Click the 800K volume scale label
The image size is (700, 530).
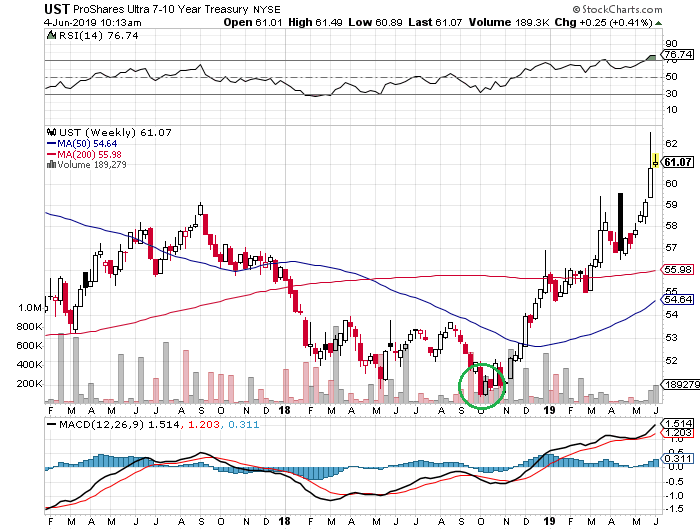[29, 327]
